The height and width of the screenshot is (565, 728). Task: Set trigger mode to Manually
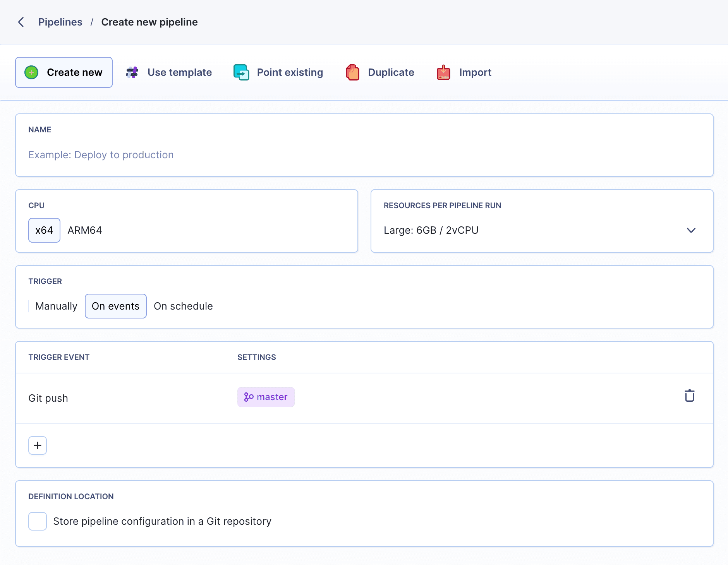coord(56,306)
